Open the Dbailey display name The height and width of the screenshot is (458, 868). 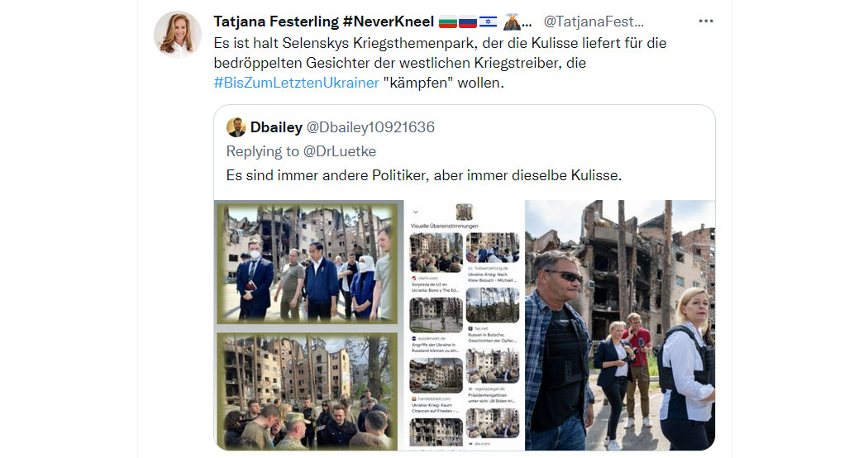[x=276, y=127]
